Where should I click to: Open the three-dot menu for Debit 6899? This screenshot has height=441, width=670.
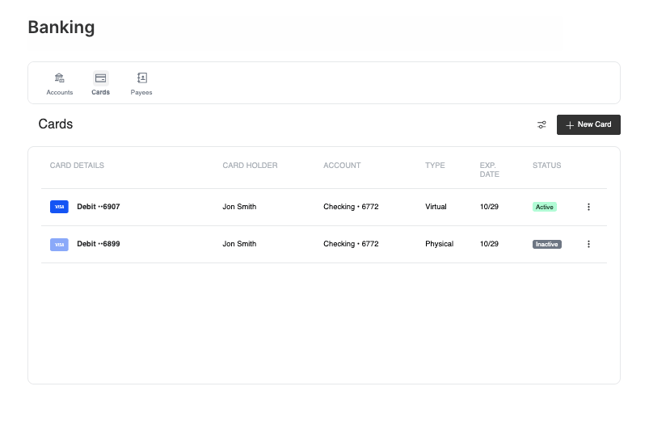pos(588,244)
